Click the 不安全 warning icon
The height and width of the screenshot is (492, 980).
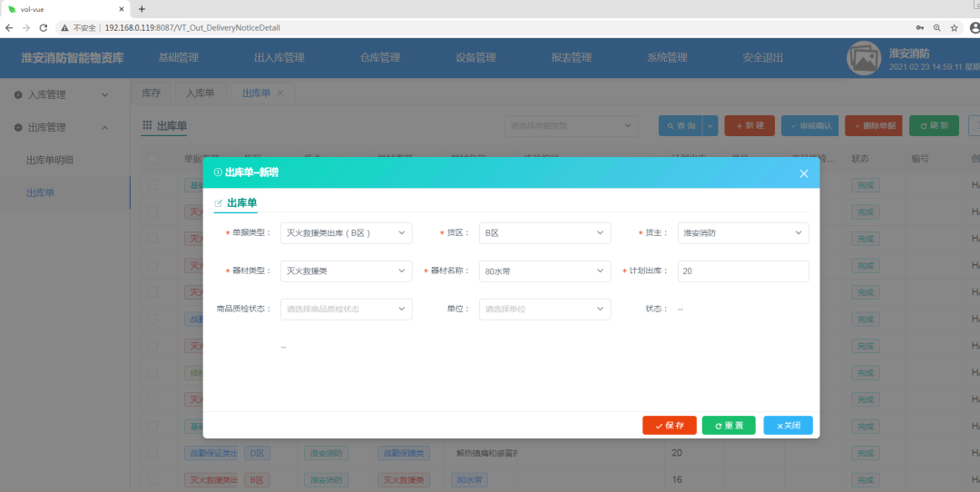pyautogui.click(x=65, y=27)
